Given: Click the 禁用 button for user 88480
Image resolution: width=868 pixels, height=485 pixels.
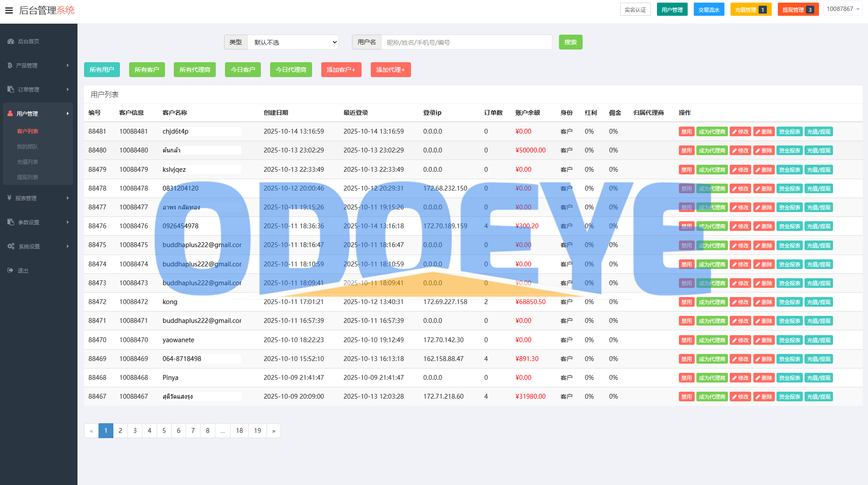Looking at the screenshot, I should 686,150.
